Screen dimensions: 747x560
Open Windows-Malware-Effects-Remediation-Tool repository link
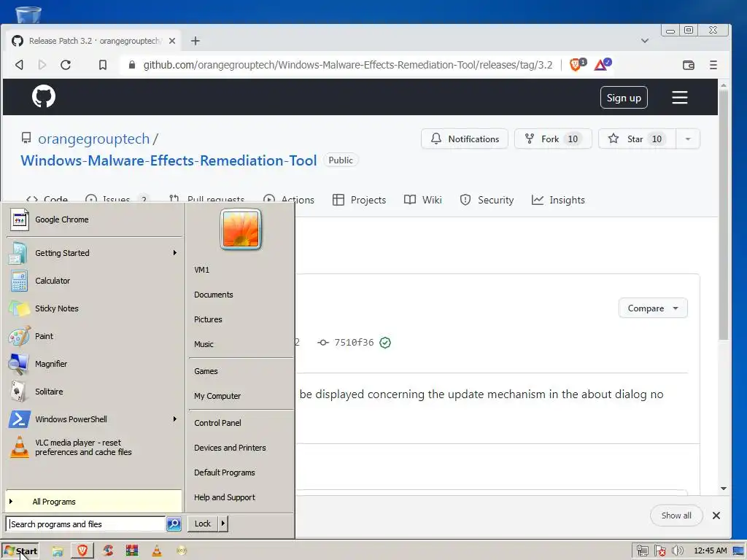[x=169, y=160]
